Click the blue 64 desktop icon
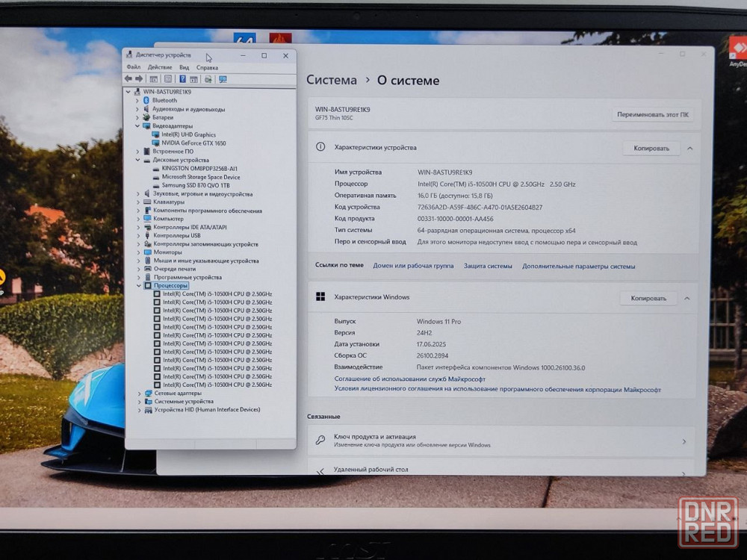Viewport: 747px width, 560px height. pyautogui.click(x=245, y=37)
